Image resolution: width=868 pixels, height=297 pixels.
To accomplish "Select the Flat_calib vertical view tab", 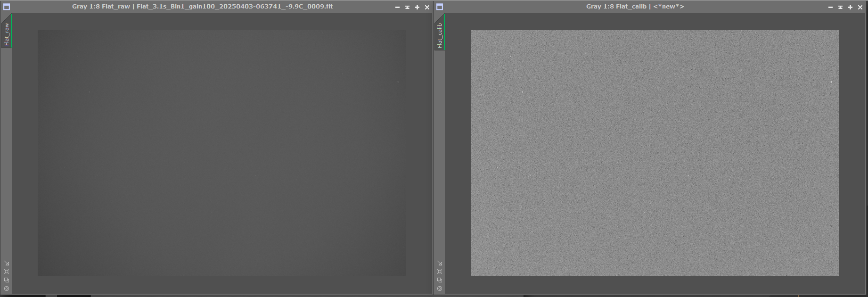I will tap(440, 35).
